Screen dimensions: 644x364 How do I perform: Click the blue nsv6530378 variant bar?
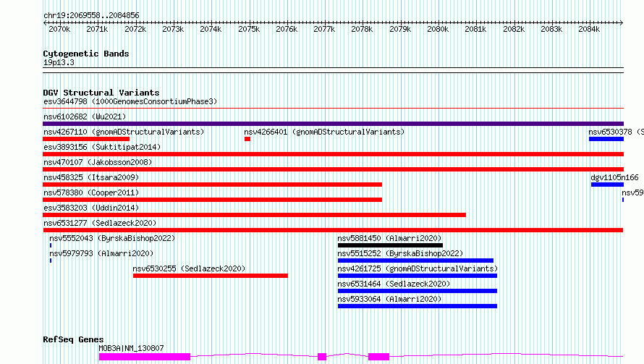tap(606, 139)
